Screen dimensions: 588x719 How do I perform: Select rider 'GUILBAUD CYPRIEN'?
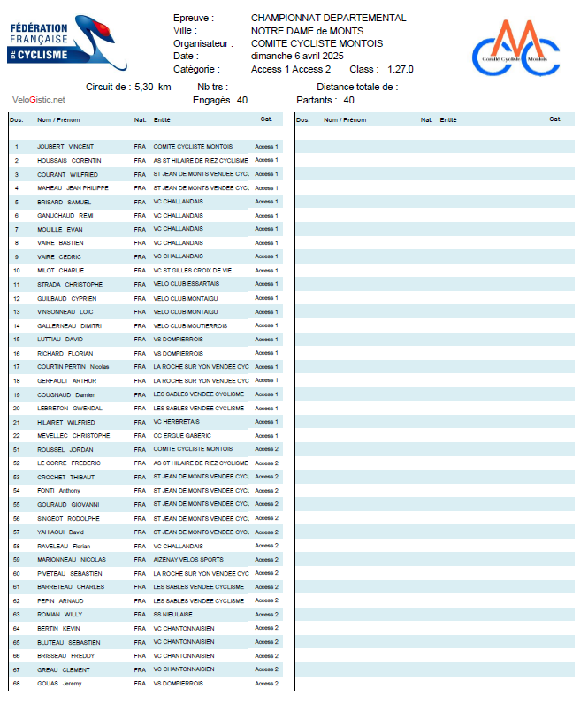pos(67,299)
